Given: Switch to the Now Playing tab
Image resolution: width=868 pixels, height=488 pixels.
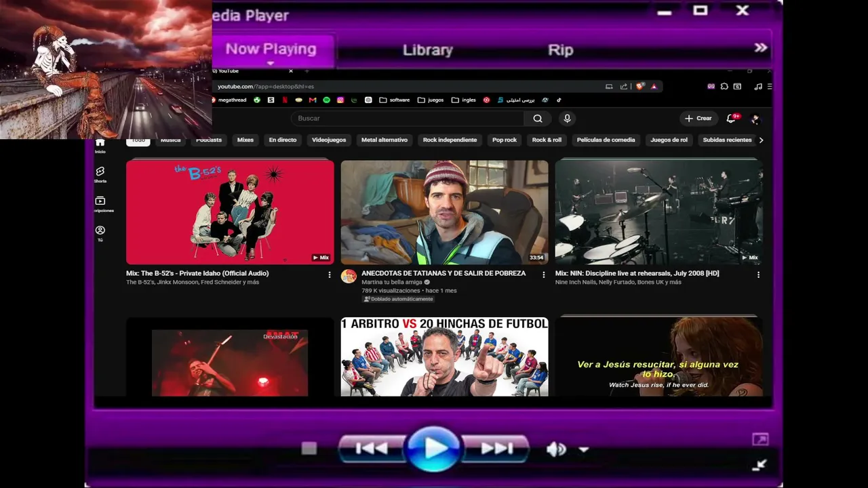Looking at the screenshot, I should click(x=271, y=49).
